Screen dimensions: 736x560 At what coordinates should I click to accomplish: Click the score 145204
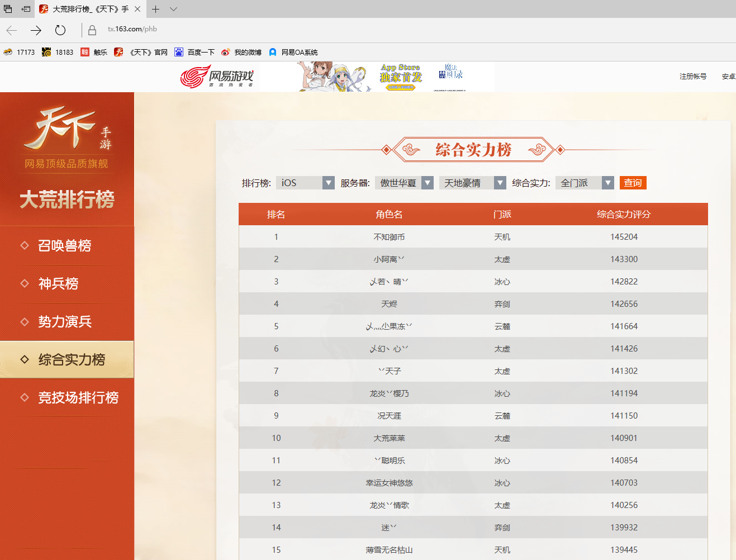click(x=624, y=237)
